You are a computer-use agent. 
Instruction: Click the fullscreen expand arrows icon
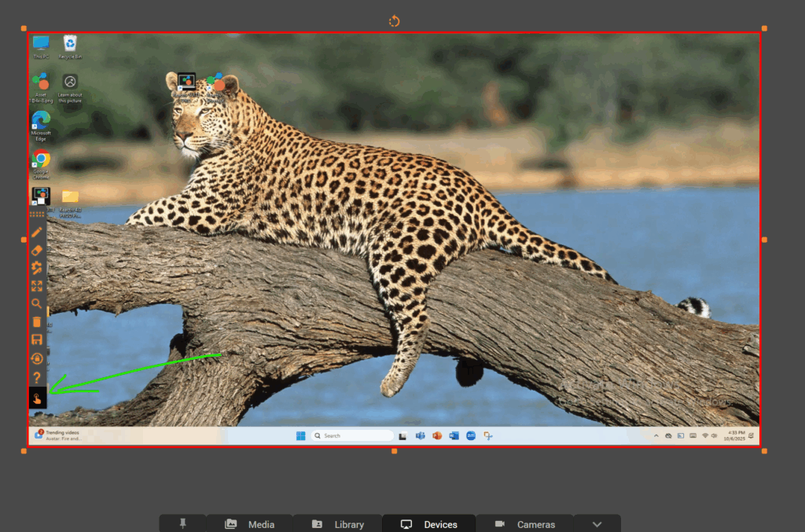pos(37,286)
